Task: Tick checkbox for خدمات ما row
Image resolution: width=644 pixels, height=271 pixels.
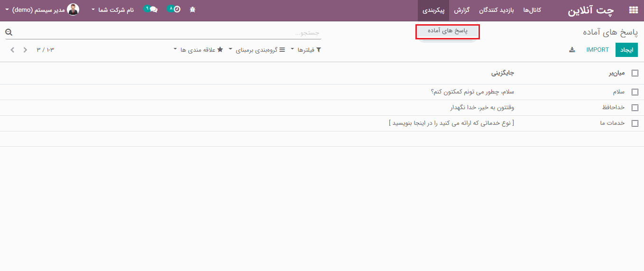Action: 635,123
